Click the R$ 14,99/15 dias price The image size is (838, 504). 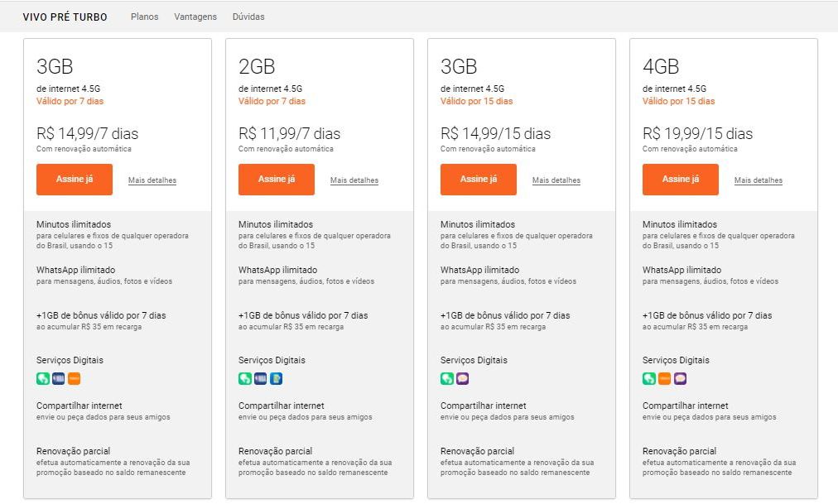click(x=495, y=133)
